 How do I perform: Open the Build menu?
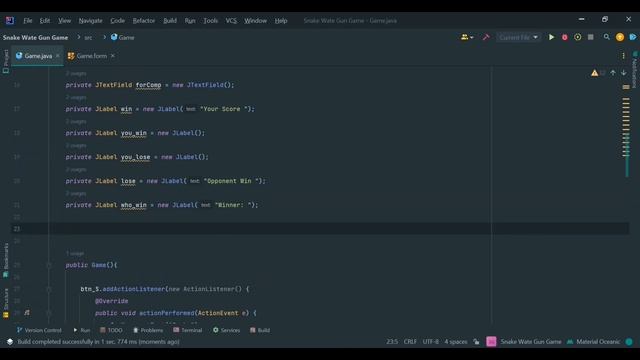(x=170, y=20)
